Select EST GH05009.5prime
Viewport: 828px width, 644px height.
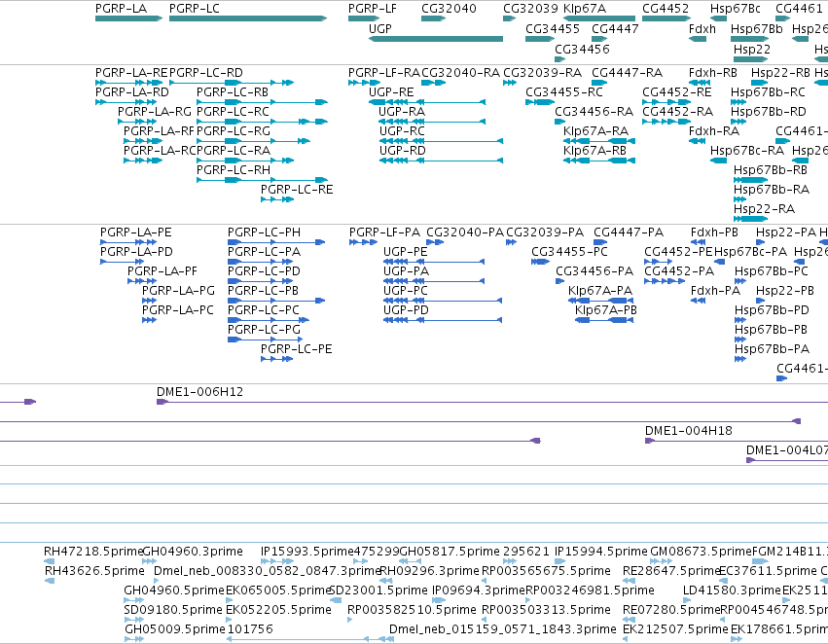175,629
